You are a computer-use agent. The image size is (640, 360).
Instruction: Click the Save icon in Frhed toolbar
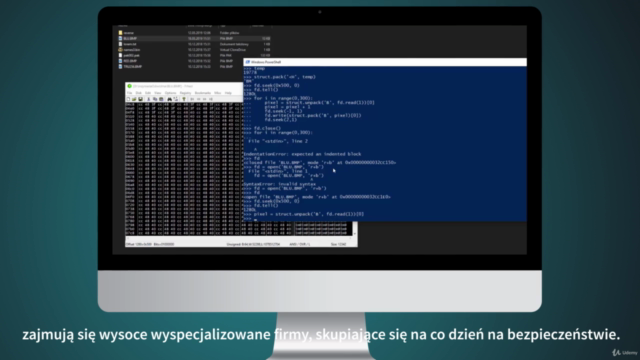click(x=140, y=99)
